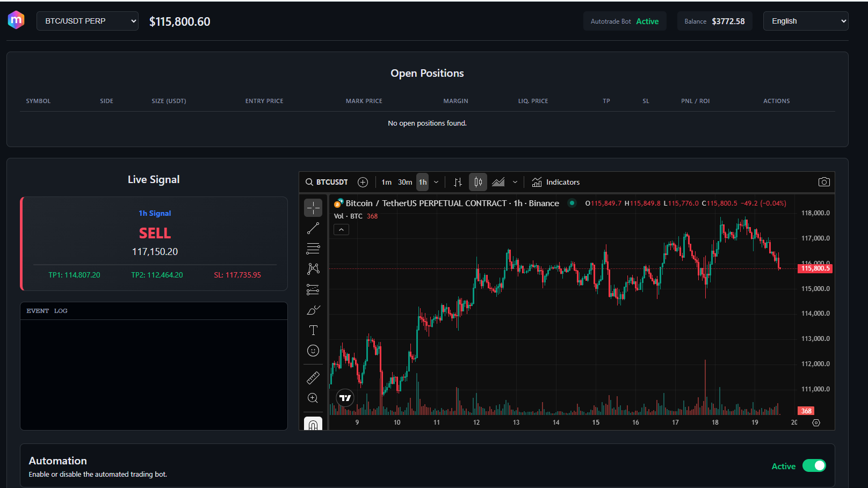Select the Text annotation tool

[x=313, y=330]
